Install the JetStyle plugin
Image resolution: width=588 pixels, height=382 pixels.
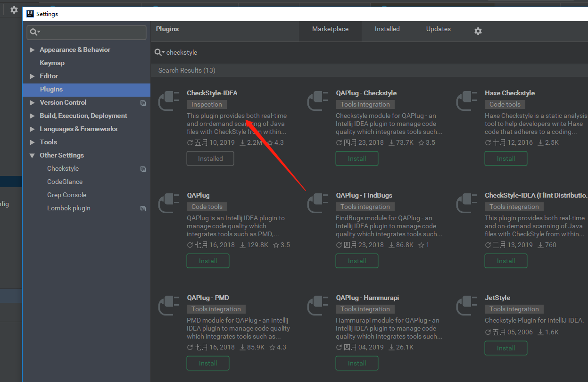(506, 348)
